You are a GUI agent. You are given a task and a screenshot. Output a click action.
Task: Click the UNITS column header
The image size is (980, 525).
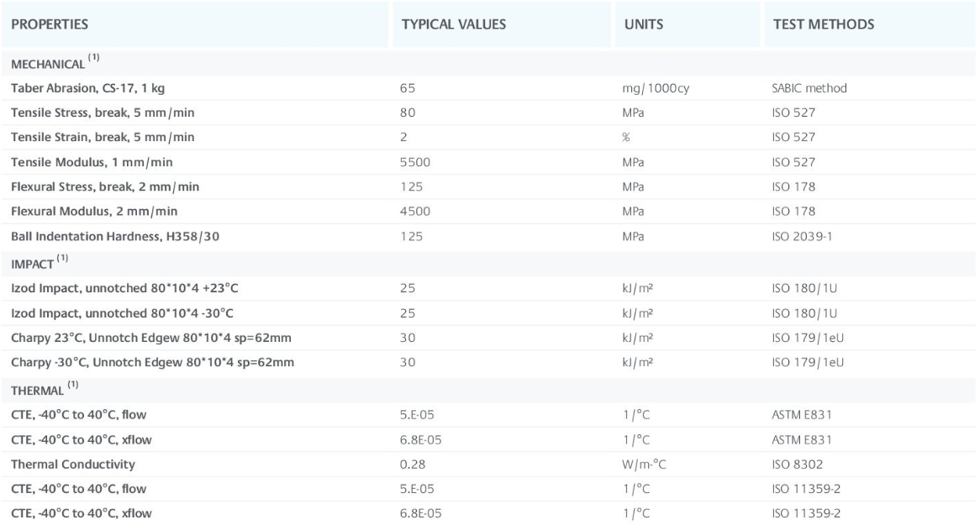(x=643, y=24)
